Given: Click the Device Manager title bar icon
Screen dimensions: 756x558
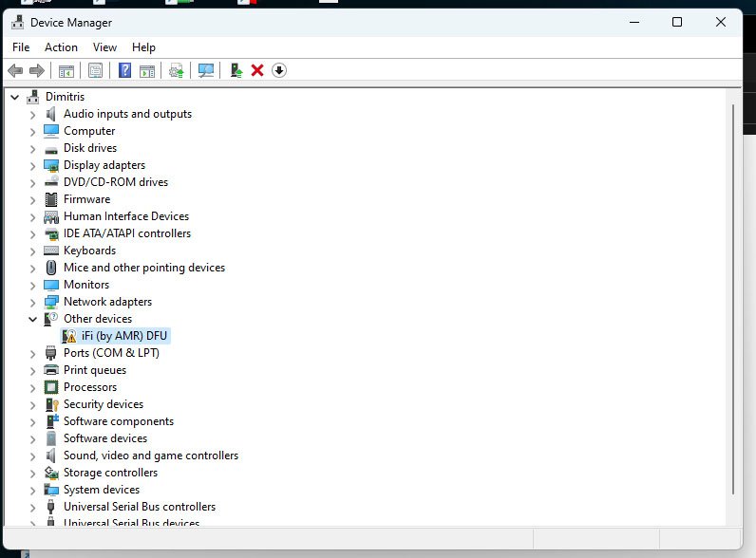Looking at the screenshot, I should pyautogui.click(x=18, y=22).
